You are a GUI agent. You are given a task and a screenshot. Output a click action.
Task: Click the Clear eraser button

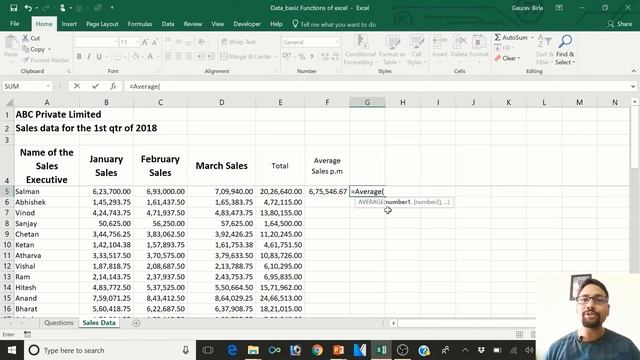(506, 58)
